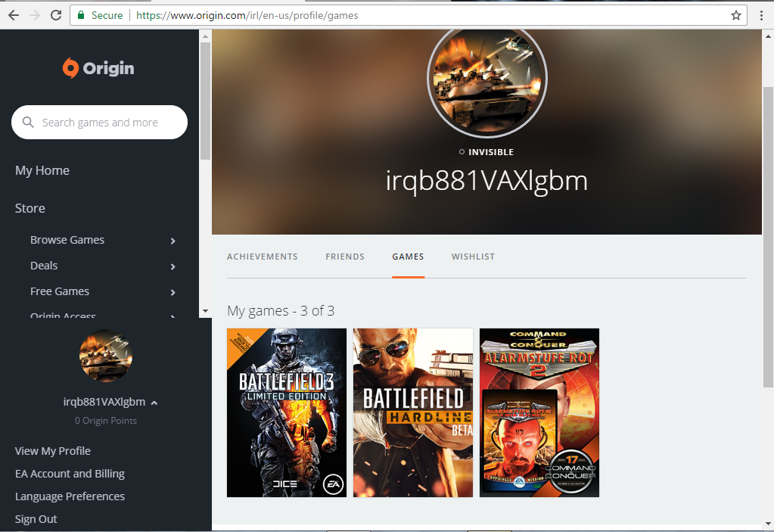The height and width of the screenshot is (532, 774).
Task: Expand the Browse Games submenu arrow
Action: [173, 241]
